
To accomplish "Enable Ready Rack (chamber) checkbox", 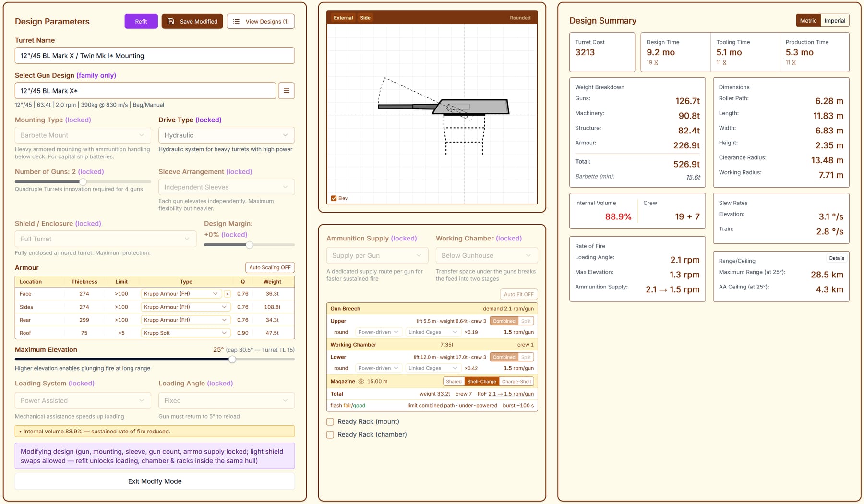I will point(330,435).
